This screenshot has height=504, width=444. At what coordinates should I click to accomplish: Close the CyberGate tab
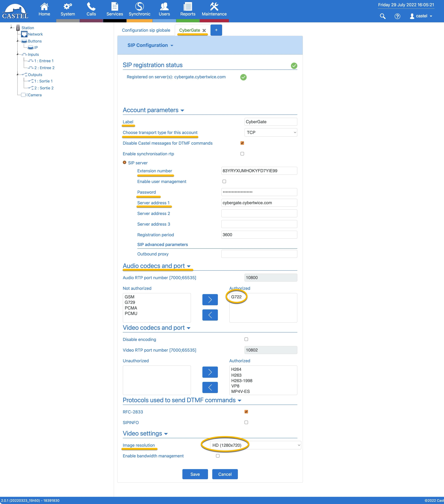point(204,30)
